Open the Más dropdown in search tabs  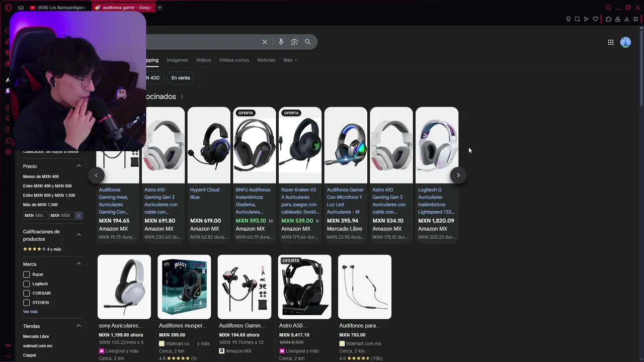[290, 60]
